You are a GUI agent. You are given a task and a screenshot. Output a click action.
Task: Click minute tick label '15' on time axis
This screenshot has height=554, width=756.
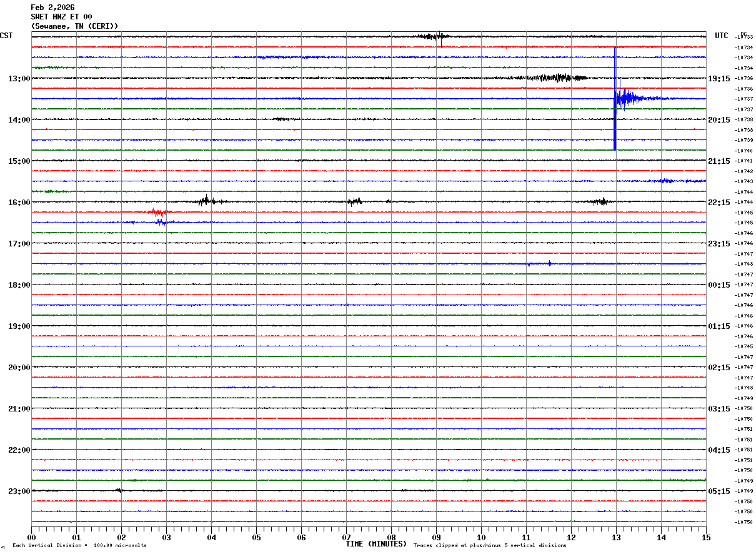click(x=706, y=537)
